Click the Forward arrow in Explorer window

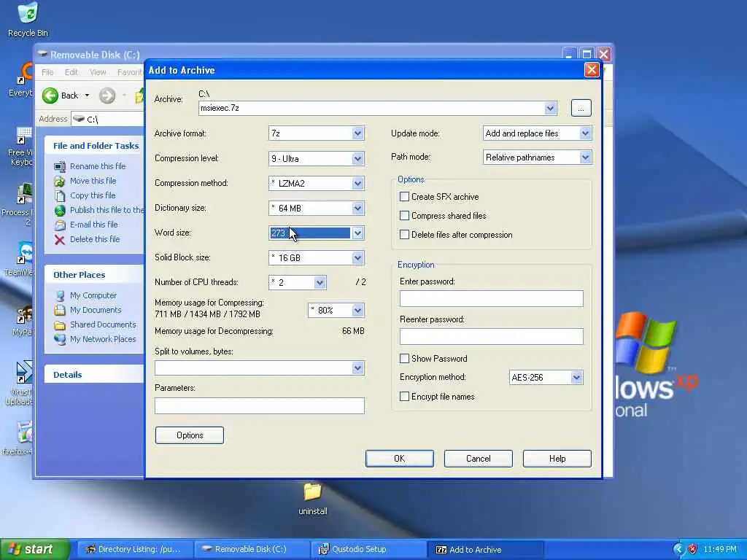tap(107, 96)
